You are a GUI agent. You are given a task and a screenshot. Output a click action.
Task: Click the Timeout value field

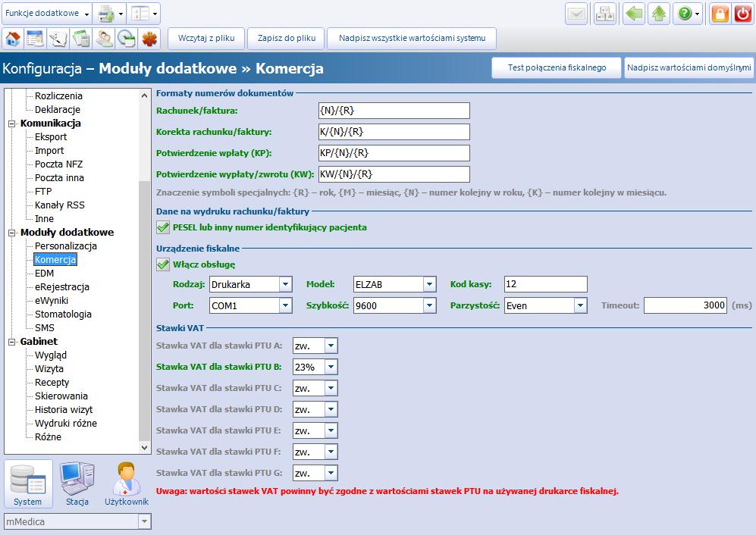click(685, 305)
